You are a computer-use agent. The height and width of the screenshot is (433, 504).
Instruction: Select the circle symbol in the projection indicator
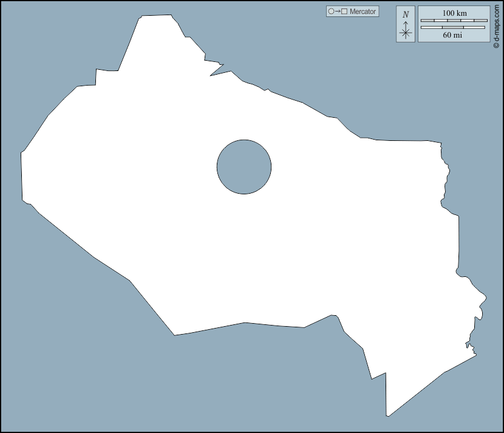(331, 11)
